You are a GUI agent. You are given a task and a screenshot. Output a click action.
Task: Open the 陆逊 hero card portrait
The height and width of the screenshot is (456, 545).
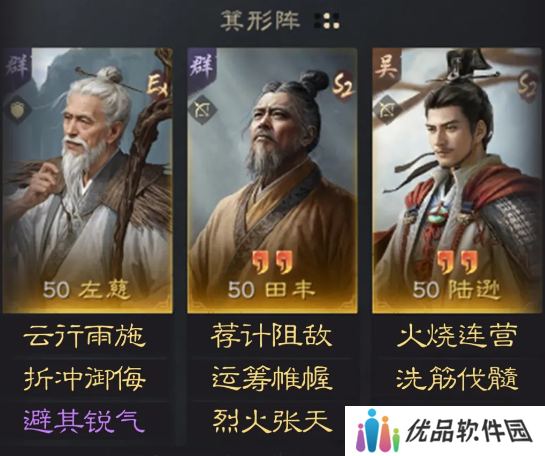tap(457, 180)
